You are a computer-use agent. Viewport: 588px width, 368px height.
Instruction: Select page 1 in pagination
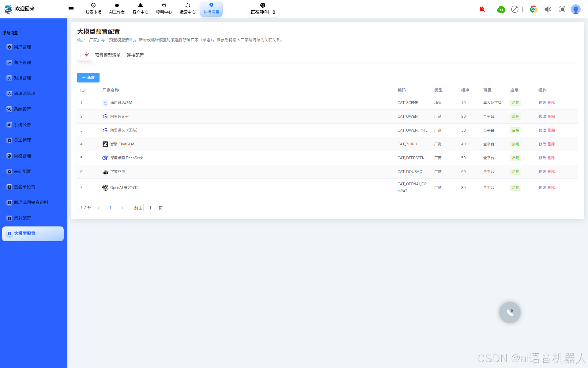pyautogui.click(x=111, y=208)
